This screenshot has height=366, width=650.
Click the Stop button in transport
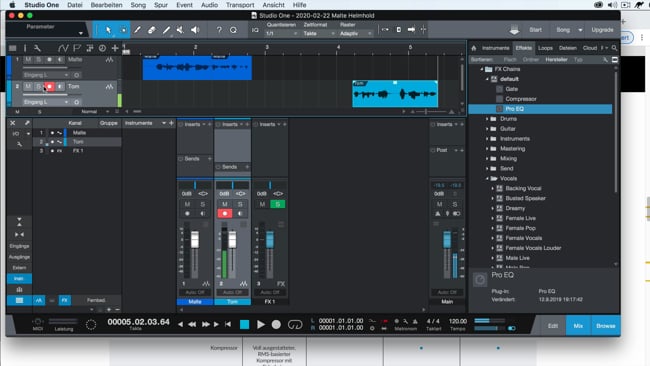(x=245, y=325)
